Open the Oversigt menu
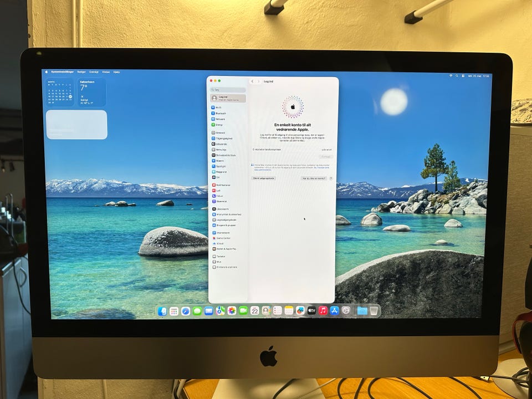This screenshot has height=399, width=532. click(94, 72)
